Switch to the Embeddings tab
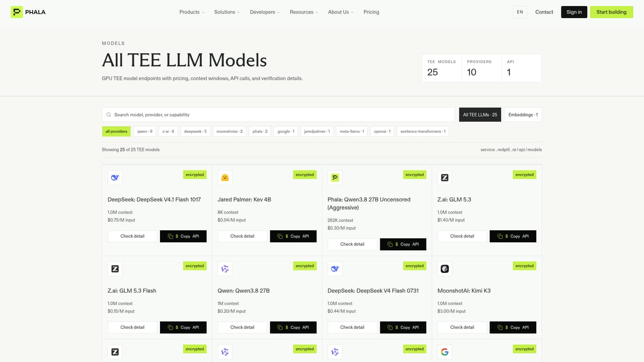This screenshot has height=362, width=644. click(x=523, y=115)
